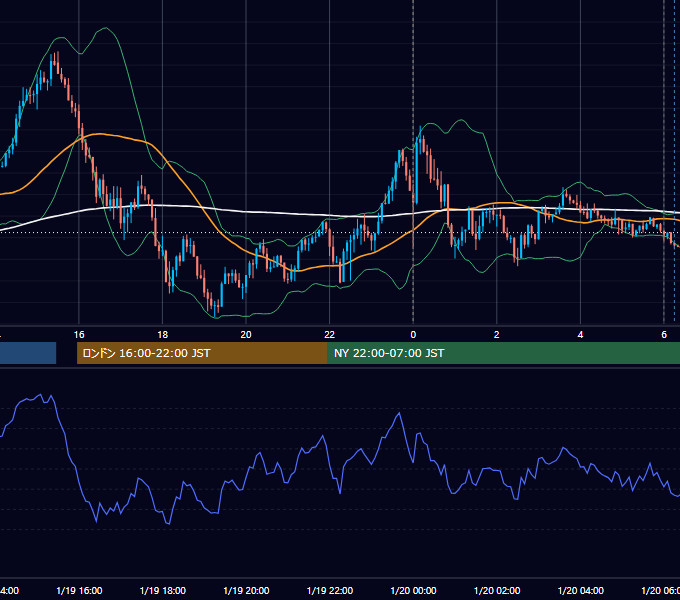Click the "4" hour label on the upper time axis
680x600 pixels.
(580, 334)
